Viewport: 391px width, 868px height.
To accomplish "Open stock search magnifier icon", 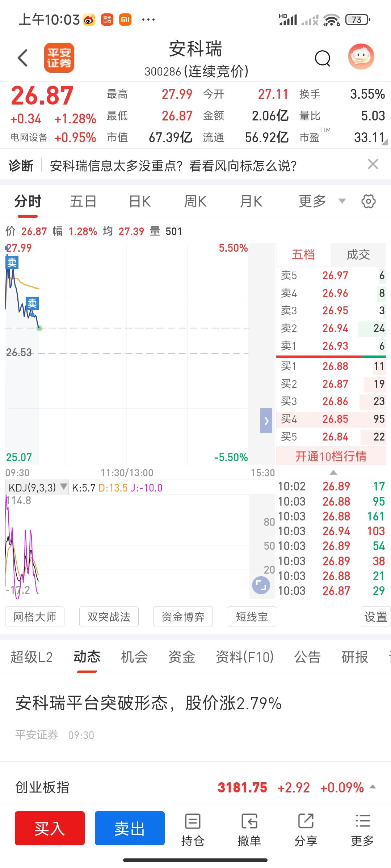I will (323, 58).
